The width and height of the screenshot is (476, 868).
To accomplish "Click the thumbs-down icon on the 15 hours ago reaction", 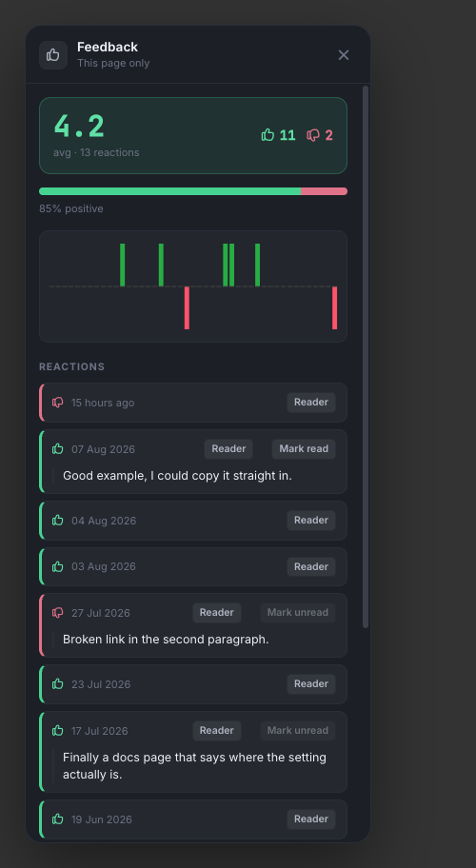I will click(x=57, y=403).
